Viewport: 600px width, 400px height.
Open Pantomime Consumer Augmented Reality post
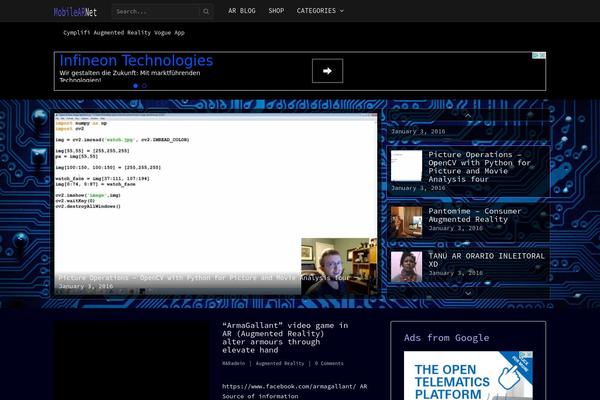pyautogui.click(x=474, y=215)
